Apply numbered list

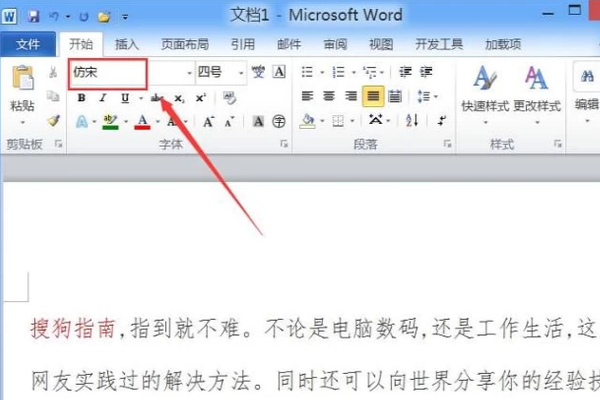tap(338, 72)
